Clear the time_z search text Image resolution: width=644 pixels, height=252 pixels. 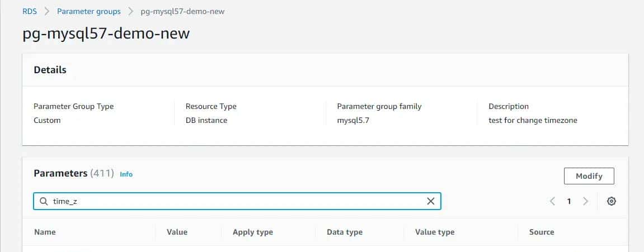(x=430, y=201)
